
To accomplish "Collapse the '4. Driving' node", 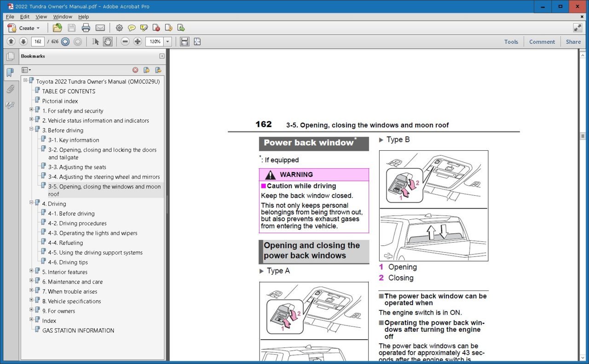I will (31, 202).
